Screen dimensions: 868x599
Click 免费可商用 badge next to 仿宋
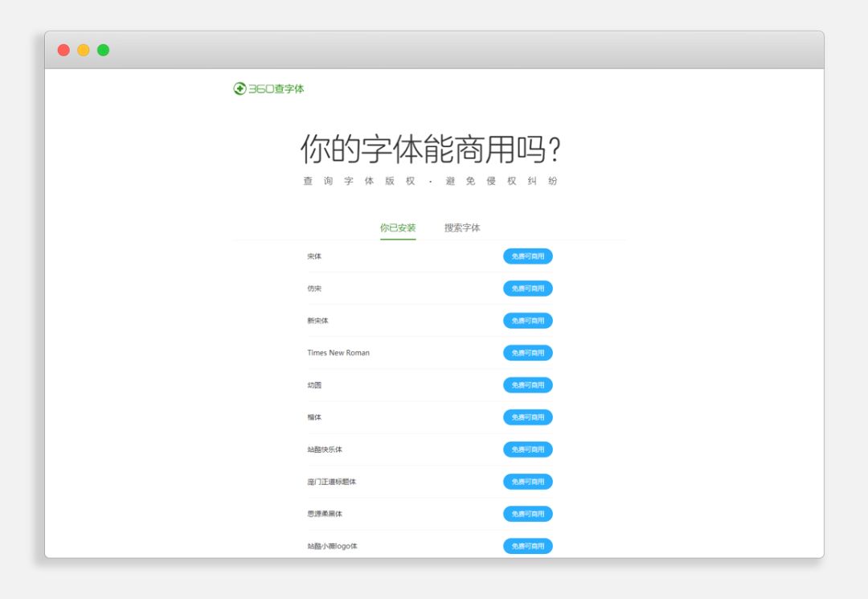(527, 288)
